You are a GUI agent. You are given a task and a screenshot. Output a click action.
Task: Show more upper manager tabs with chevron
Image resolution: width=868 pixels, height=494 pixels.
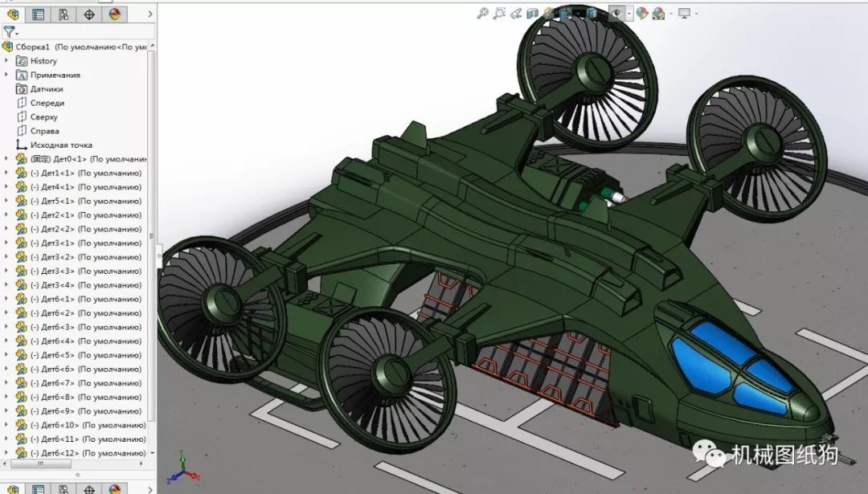(x=150, y=14)
